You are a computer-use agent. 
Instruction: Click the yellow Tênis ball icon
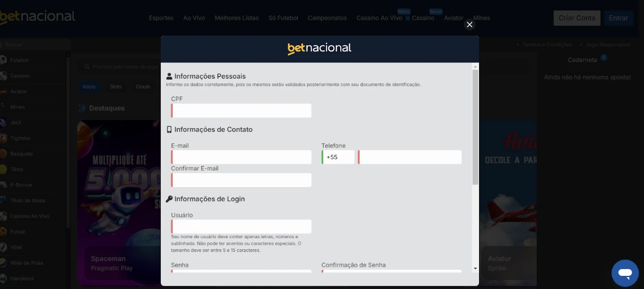[x=3, y=170]
